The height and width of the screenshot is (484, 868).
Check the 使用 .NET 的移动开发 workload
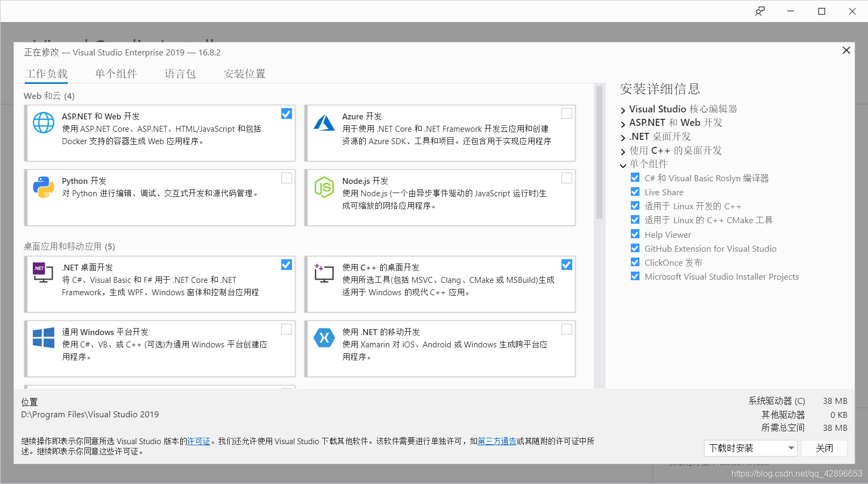coord(567,329)
